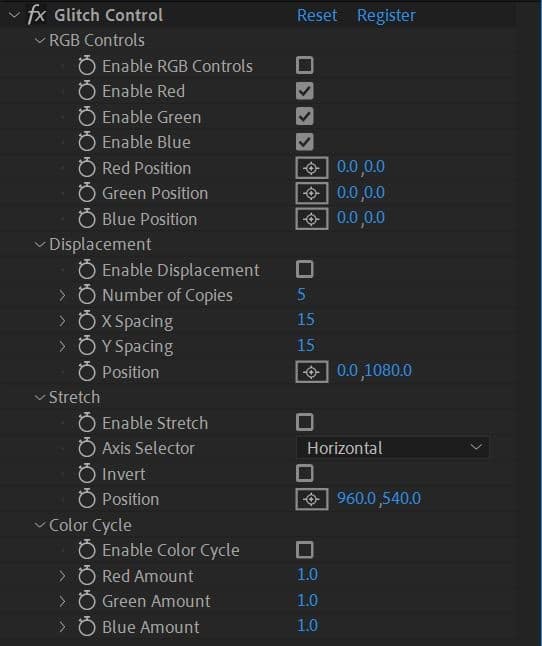542x646 pixels.
Task: Toggle stopwatch for Red Amount
Action: 86,576
